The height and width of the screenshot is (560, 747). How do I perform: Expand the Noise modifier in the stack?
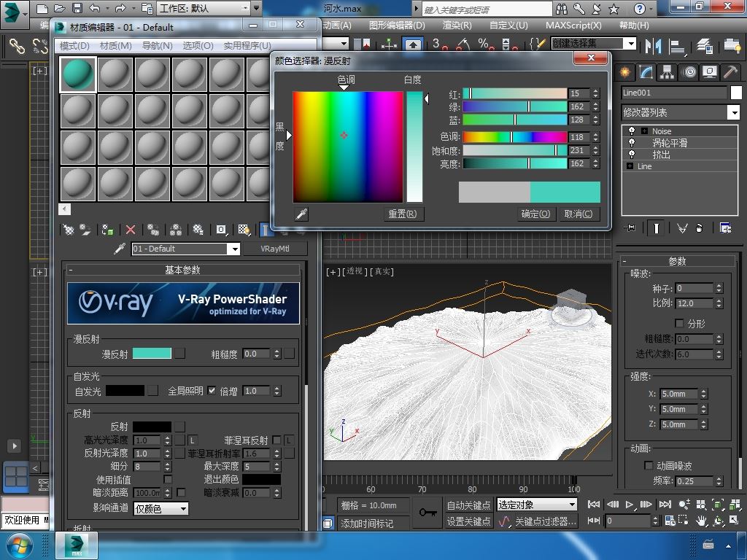[645, 131]
